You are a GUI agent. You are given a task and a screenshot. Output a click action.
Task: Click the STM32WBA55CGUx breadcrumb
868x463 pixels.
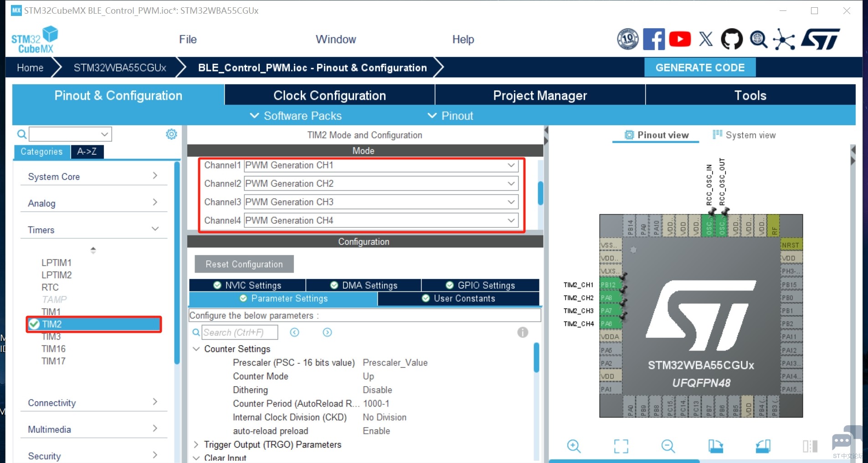pyautogui.click(x=120, y=67)
